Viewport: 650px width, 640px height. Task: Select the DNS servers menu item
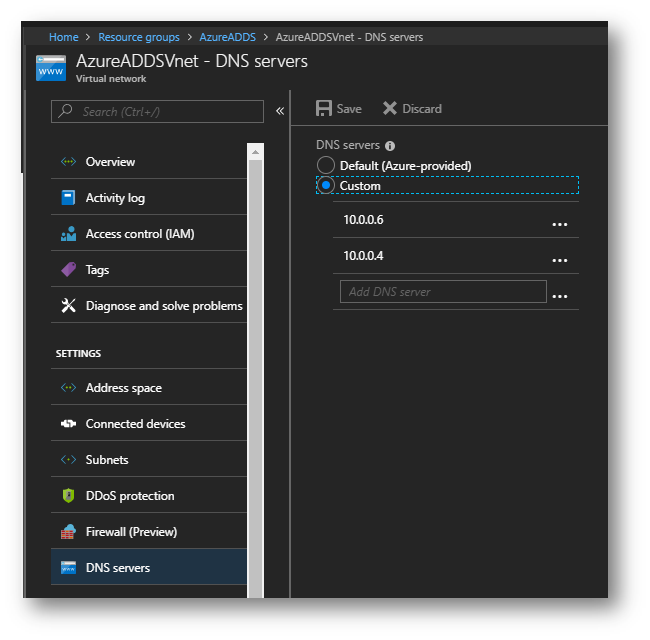[x=149, y=567]
